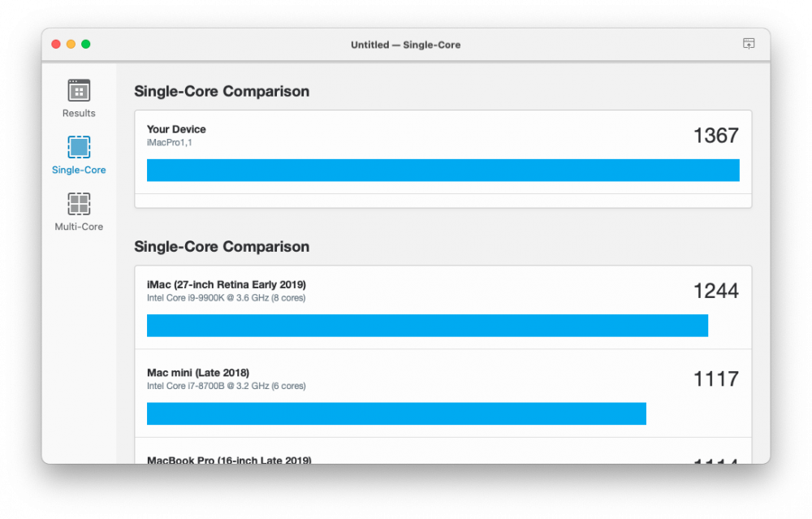Open the Results sidebar icon
This screenshot has height=519, width=812.
pos(79,91)
